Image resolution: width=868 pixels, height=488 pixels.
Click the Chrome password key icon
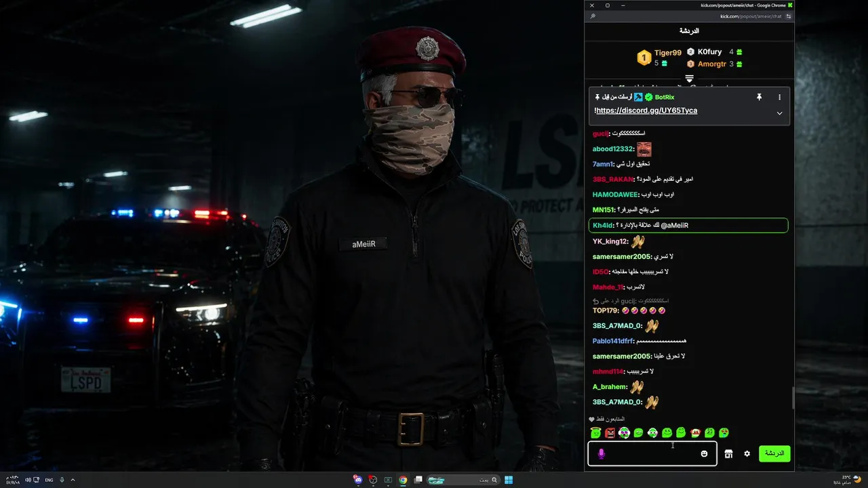pos(593,16)
